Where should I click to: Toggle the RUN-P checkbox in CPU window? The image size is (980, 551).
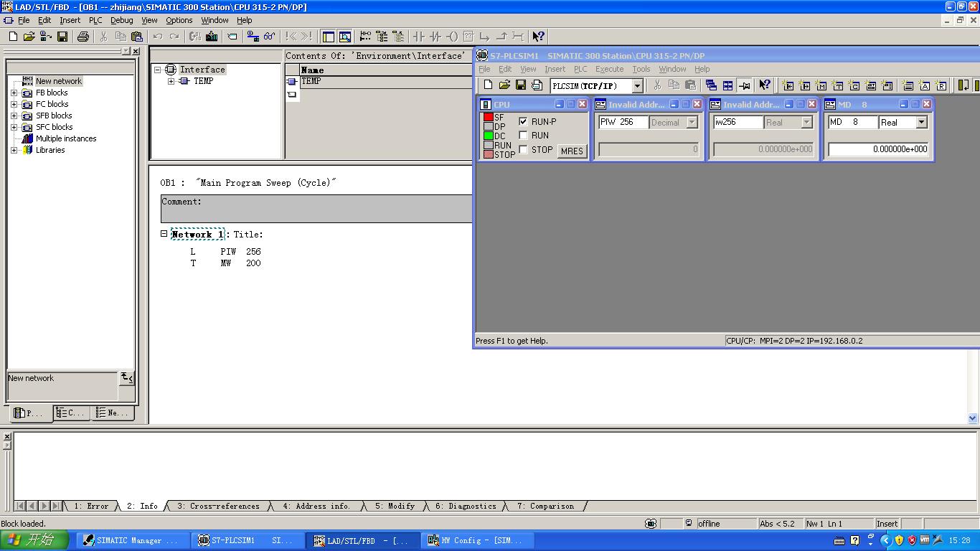[x=523, y=122]
